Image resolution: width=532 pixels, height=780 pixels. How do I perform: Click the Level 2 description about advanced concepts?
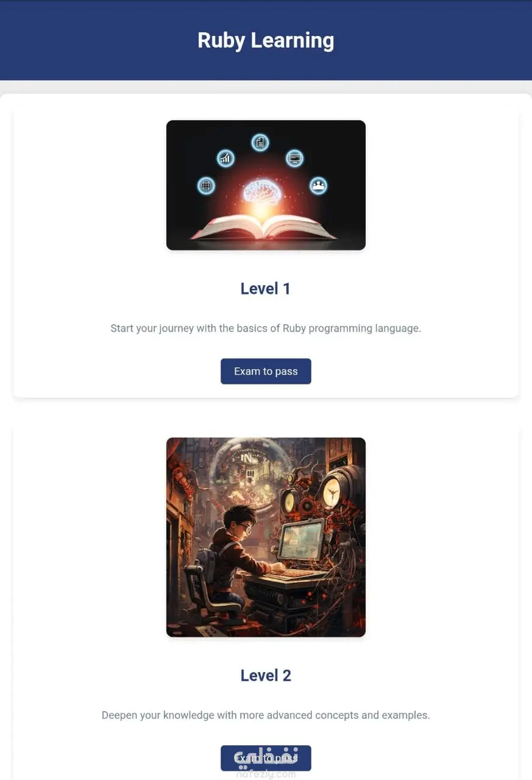pyautogui.click(x=266, y=715)
